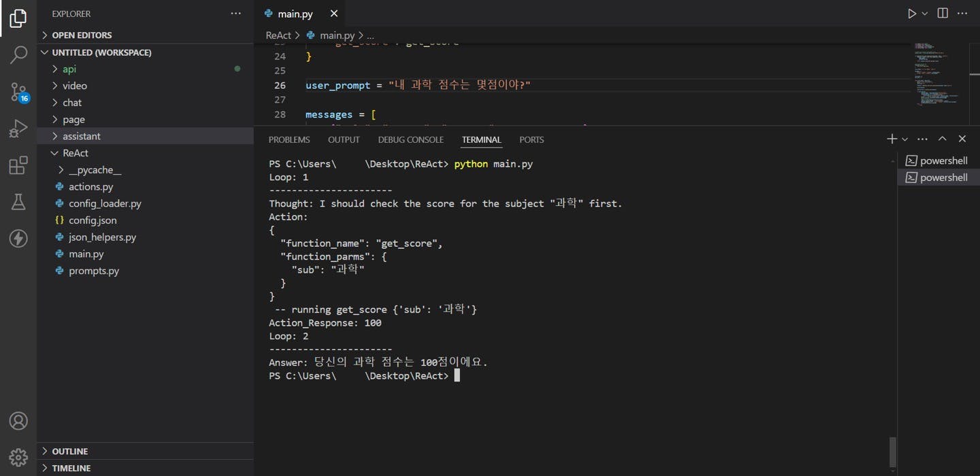Select the first powershell terminal
Screen dimensions: 980x476
click(x=938, y=160)
